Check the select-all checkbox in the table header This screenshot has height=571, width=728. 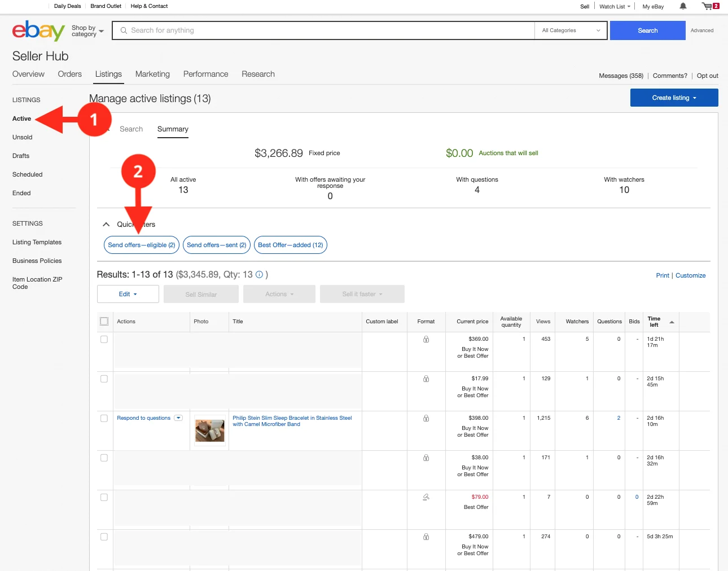point(104,320)
